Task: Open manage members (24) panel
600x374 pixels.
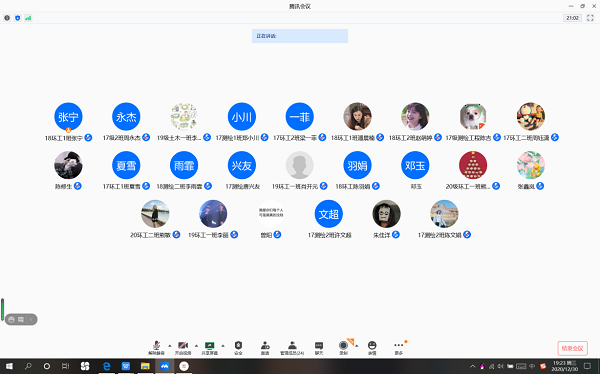Action: (x=292, y=348)
